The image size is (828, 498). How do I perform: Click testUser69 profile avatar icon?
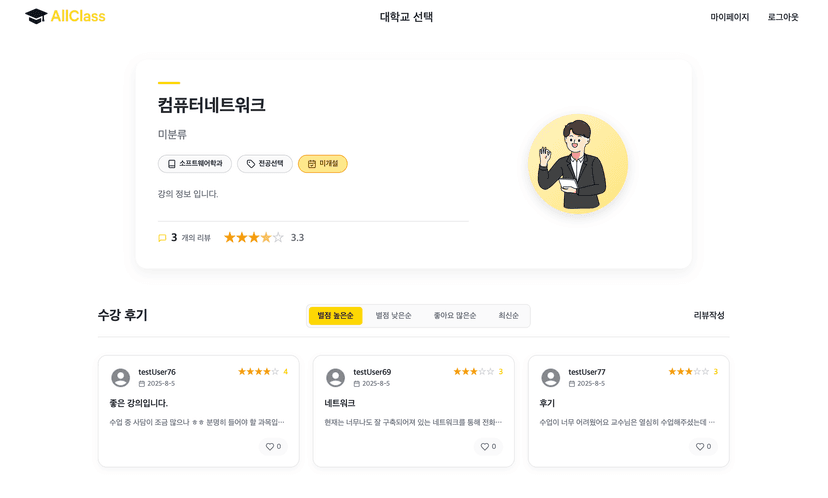(336, 378)
